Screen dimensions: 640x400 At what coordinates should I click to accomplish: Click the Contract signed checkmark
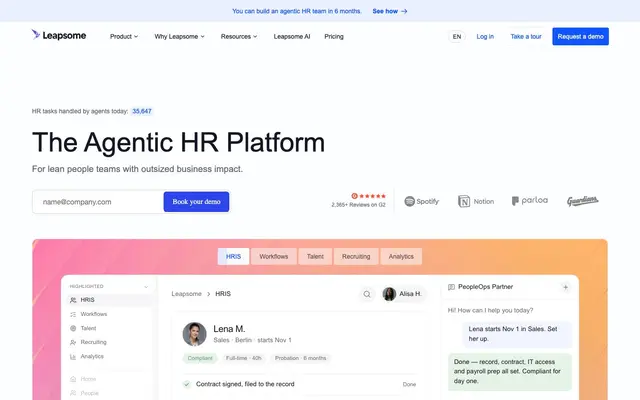(187, 384)
